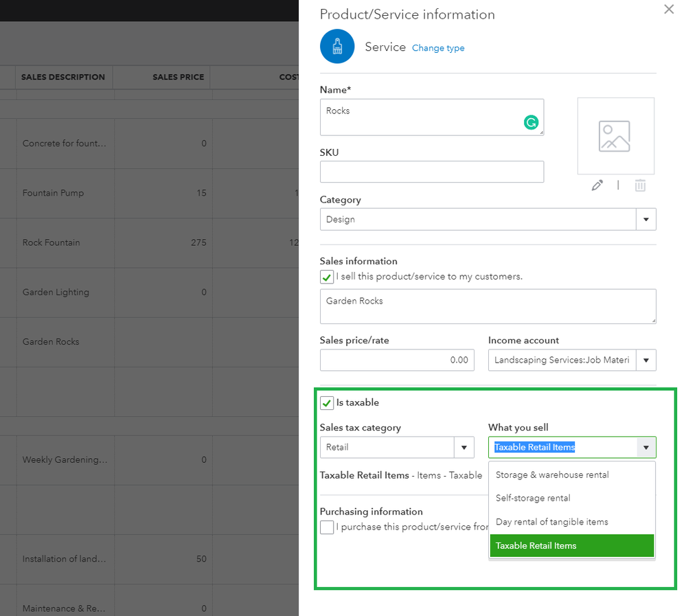
Task: Click the Grammarly icon in Name field
Action: (531, 122)
